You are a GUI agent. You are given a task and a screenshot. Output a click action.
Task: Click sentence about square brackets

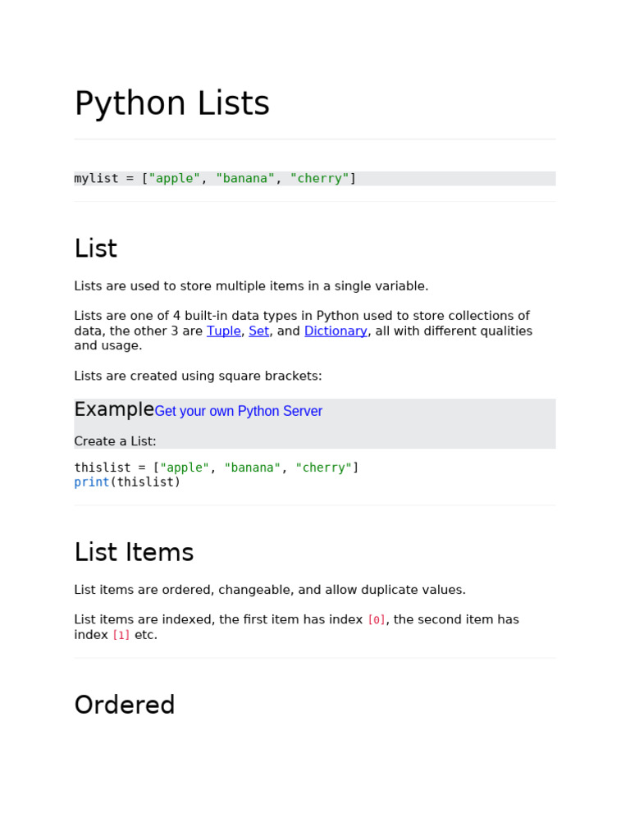(199, 376)
